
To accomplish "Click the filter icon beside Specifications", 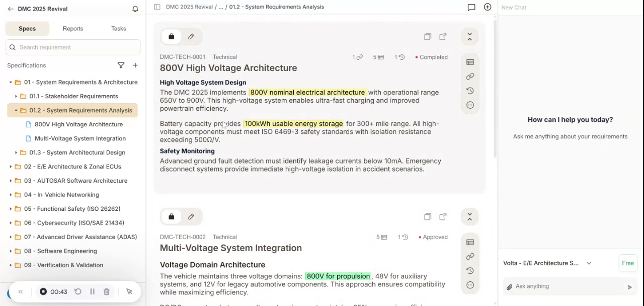I will (x=121, y=65).
